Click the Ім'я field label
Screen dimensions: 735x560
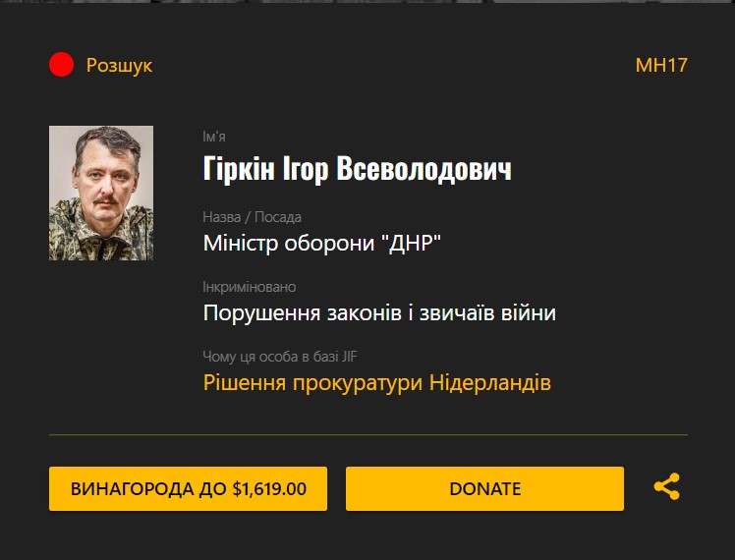[214, 137]
